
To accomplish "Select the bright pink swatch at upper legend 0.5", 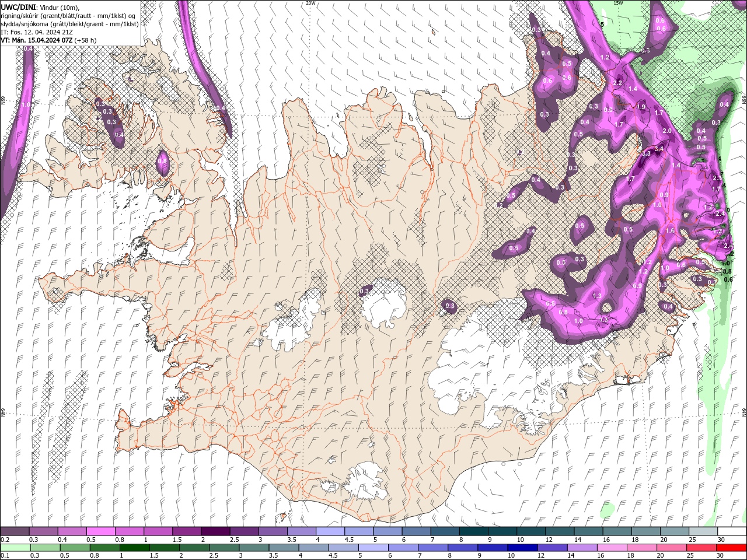I will [101, 531].
